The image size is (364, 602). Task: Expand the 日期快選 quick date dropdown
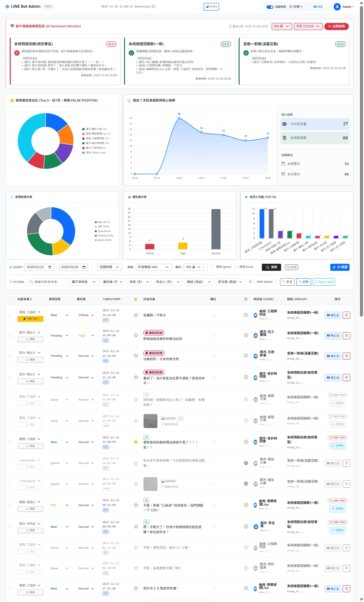click(x=109, y=267)
